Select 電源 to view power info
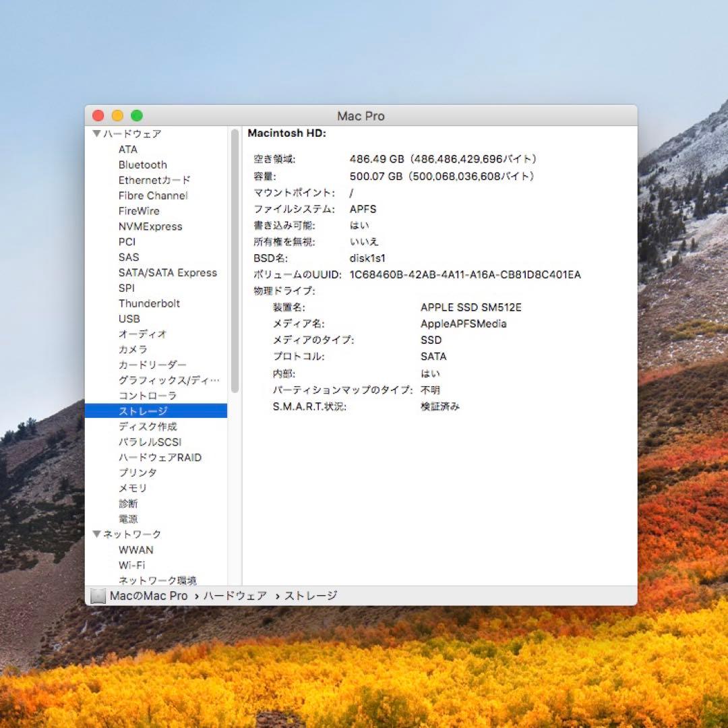The width and height of the screenshot is (728, 728). 128,519
